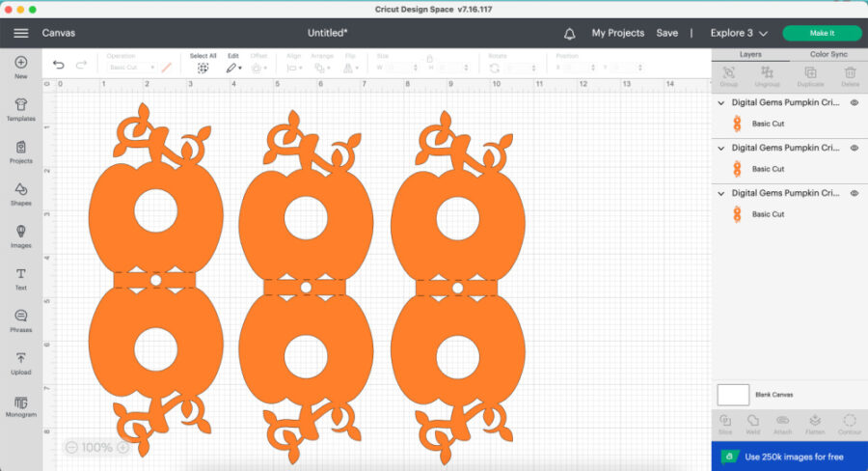Screen dimensions: 868x471
Task: Hide the first Digital Gems Pumpkin layer
Action: (x=854, y=102)
